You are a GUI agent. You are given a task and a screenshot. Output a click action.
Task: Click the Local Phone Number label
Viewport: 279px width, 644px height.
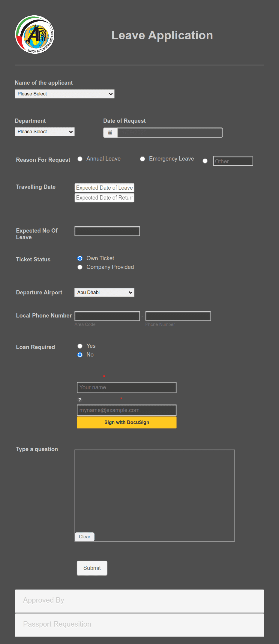(44, 316)
